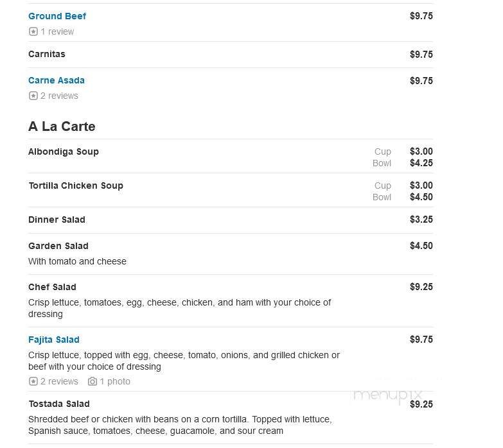Image resolution: width=503 pixels, height=448 pixels.
Task: Click the Tortilla Chicken Soup item name
Action: point(76,185)
